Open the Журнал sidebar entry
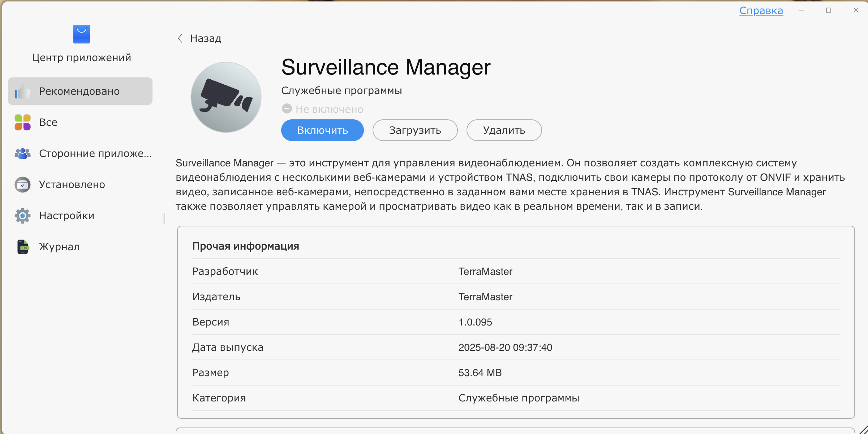The width and height of the screenshot is (868, 434). point(59,247)
